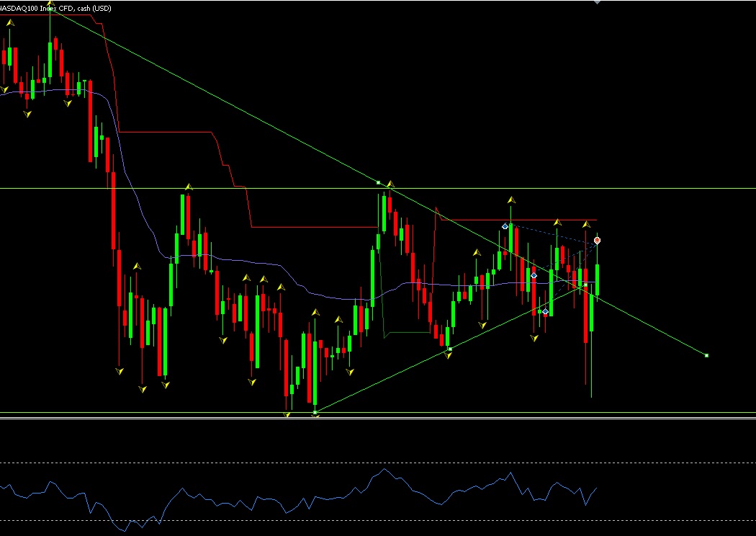Image resolution: width=756 pixels, height=536 pixels.
Task: Click the yellow fractal arrow at descending trendline middle anchor
Action: [x=390, y=184]
